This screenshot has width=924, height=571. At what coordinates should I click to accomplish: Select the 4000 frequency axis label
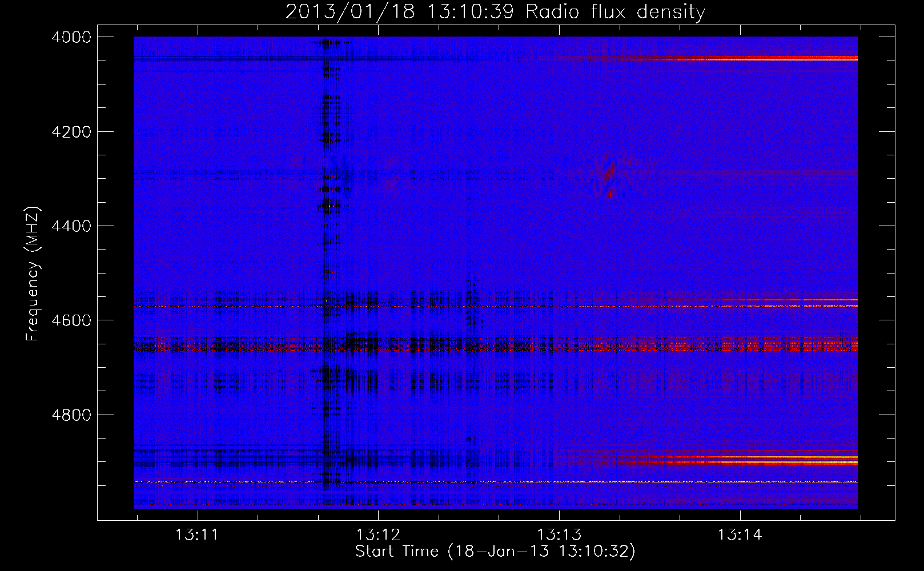[x=71, y=37]
